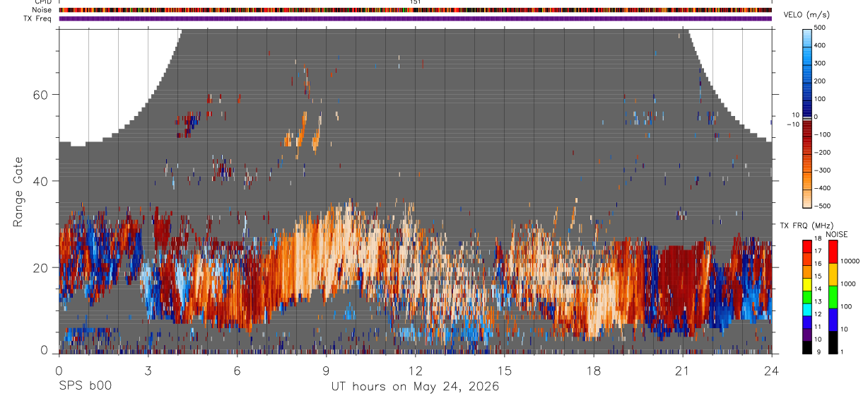Click the yellow TX FRQ legend swatch
This screenshot has height=401, width=868.
(807, 284)
